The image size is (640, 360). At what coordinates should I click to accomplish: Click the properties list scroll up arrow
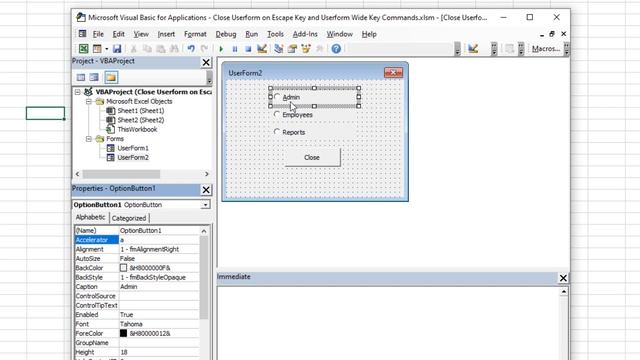(204, 231)
